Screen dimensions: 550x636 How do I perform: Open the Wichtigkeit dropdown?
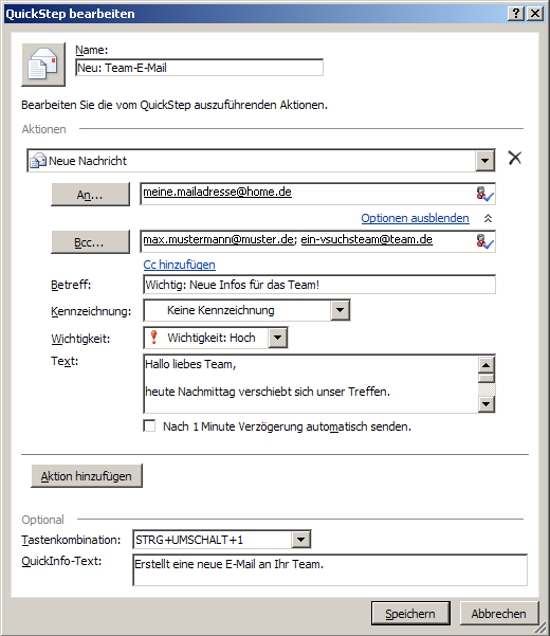[278, 337]
